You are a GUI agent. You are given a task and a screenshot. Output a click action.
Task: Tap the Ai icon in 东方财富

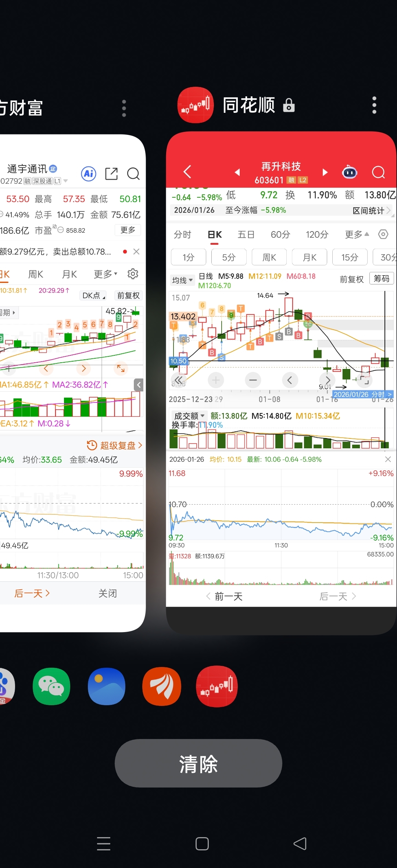tap(89, 173)
